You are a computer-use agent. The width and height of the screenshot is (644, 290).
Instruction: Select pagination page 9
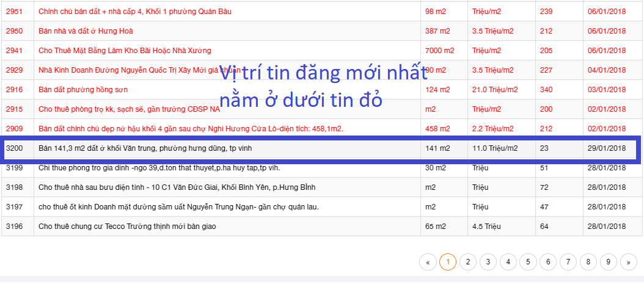pos(609,262)
